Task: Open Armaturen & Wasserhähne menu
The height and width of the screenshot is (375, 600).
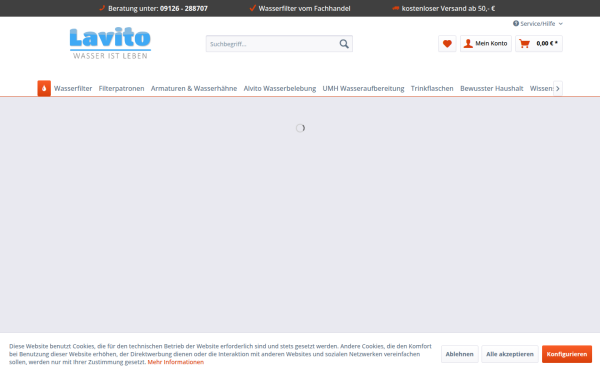Action: pyautogui.click(x=194, y=88)
